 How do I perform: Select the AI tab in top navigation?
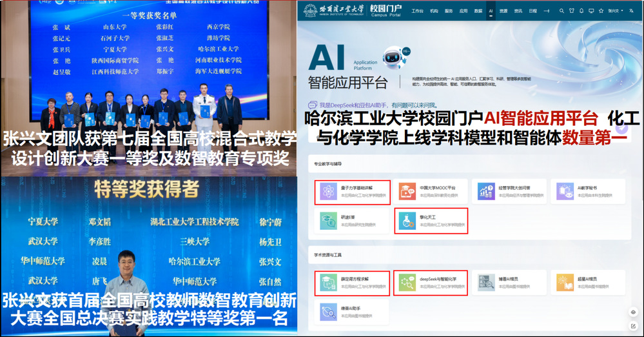[x=491, y=11]
